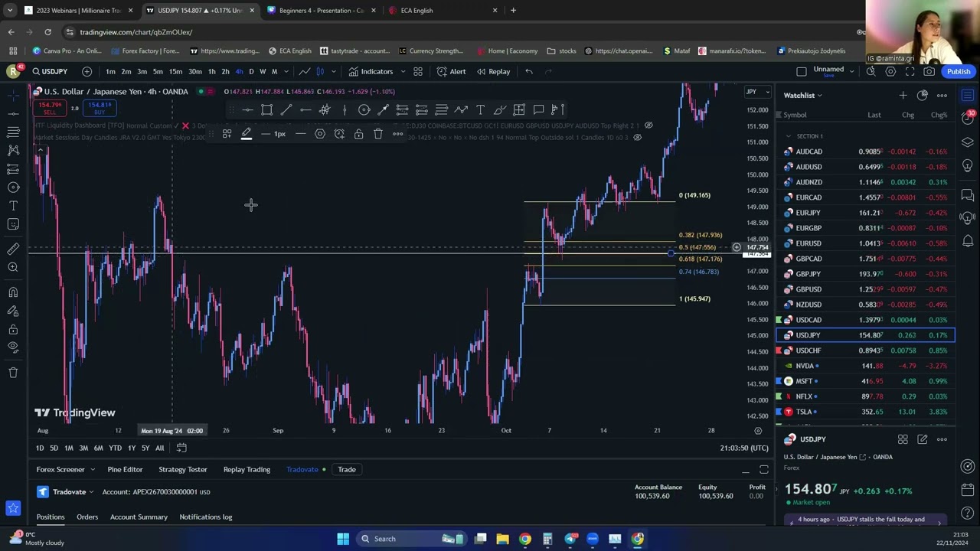Select the measure ruler tool
Viewport: 980px width, 551px height.
pyautogui.click(x=13, y=249)
